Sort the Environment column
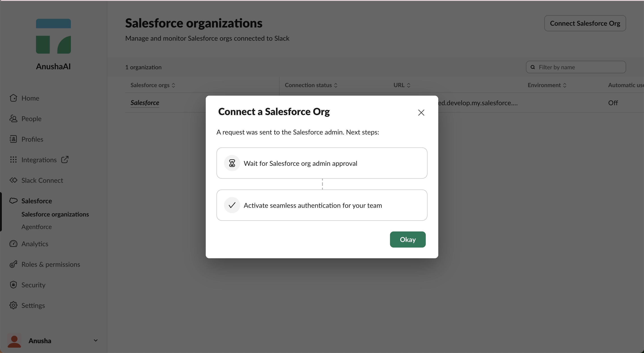 564,85
